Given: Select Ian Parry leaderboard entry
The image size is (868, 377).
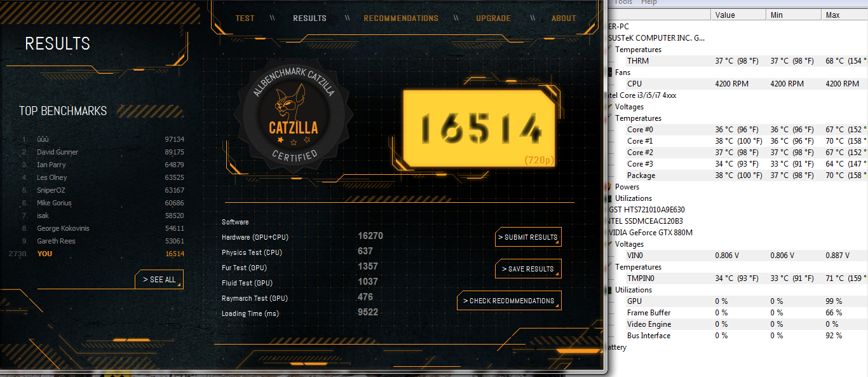Looking at the screenshot, I should click(102, 165).
